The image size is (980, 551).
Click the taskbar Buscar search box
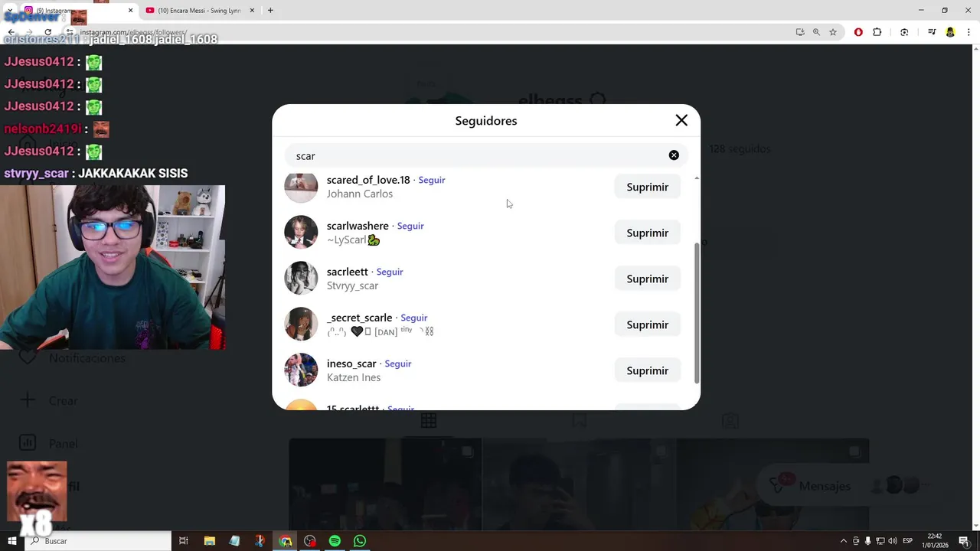[98, 541]
